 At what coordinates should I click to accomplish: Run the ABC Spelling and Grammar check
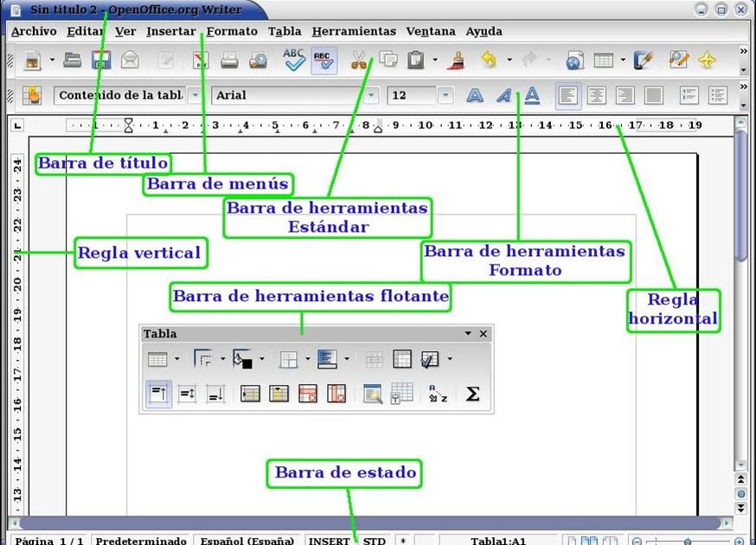click(294, 60)
